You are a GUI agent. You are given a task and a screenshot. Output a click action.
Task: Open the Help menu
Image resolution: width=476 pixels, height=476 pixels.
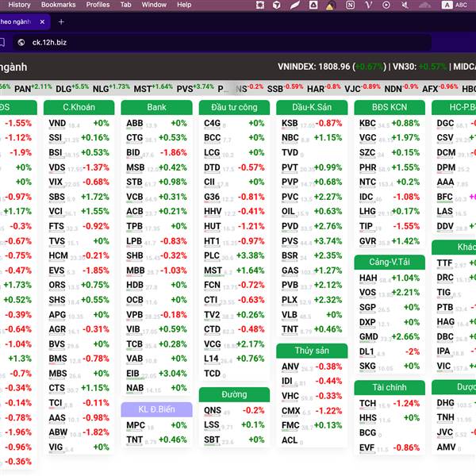(x=184, y=5)
